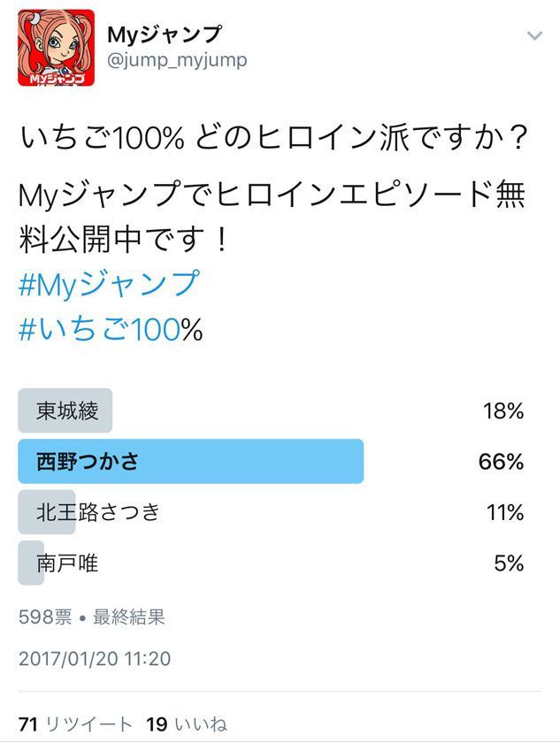Image resolution: width=560 pixels, height=743 pixels.
Task: Open the #Myジャンプ hashtag
Action: point(109,284)
